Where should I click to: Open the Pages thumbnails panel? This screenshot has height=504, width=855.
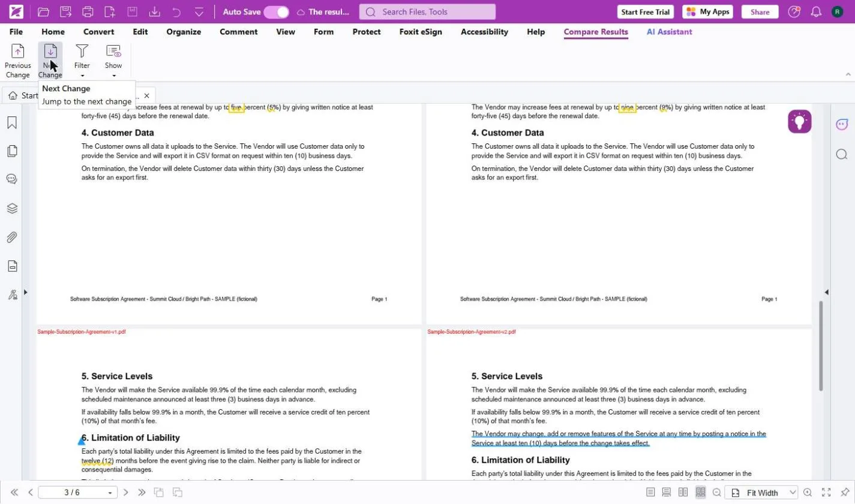click(x=12, y=151)
